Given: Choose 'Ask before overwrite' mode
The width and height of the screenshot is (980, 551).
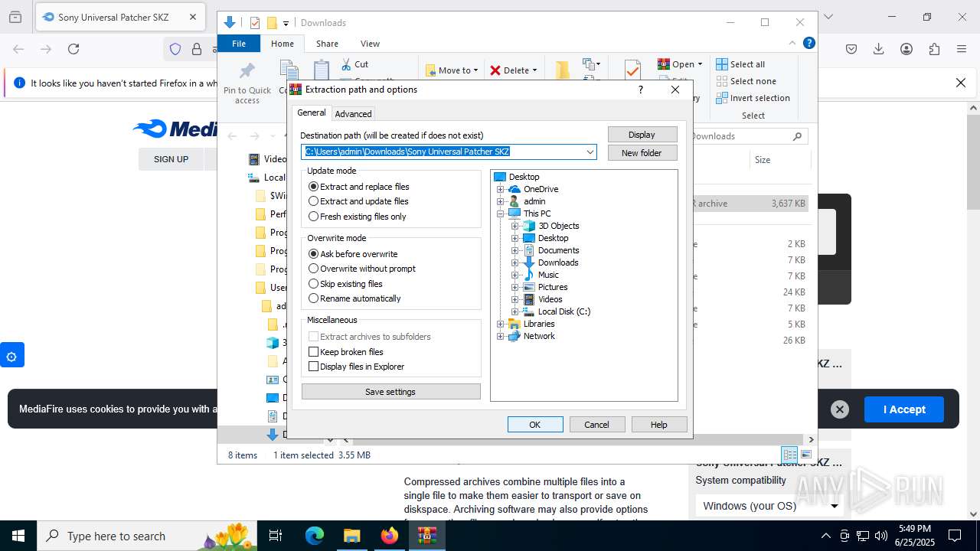Looking at the screenshot, I should (313, 254).
